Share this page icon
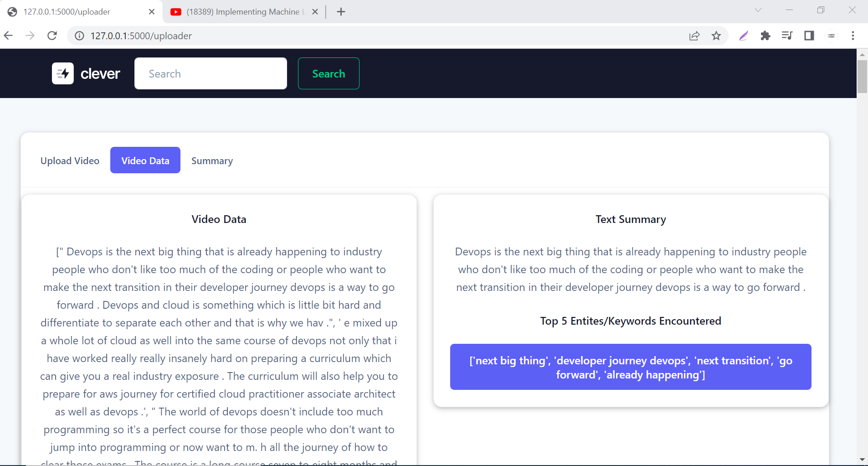868x466 pixels. [694, 36]
